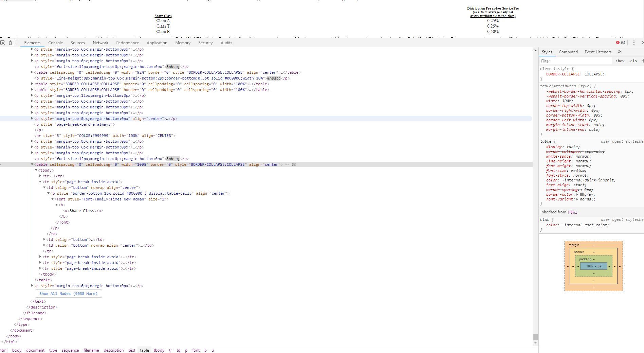
Task: Switch to Computed styles tab
Action: click(568, 52)
